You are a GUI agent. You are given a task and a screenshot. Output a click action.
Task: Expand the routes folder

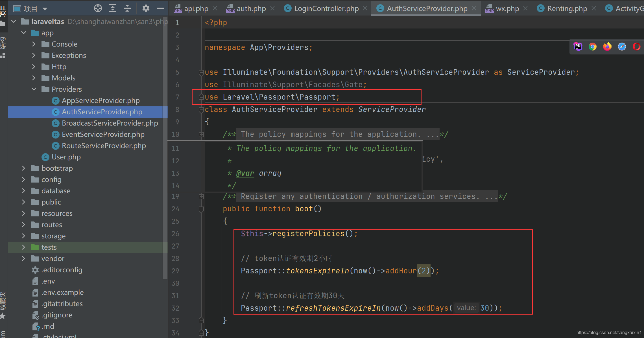tap(24, 225)
